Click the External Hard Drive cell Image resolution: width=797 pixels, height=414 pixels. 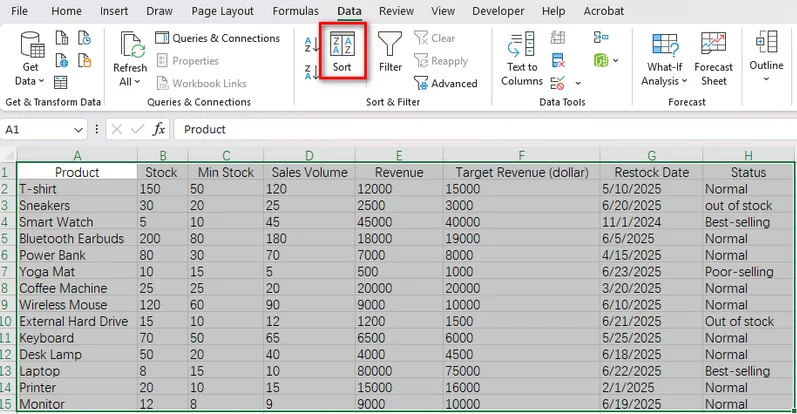[x=77, y=321]
